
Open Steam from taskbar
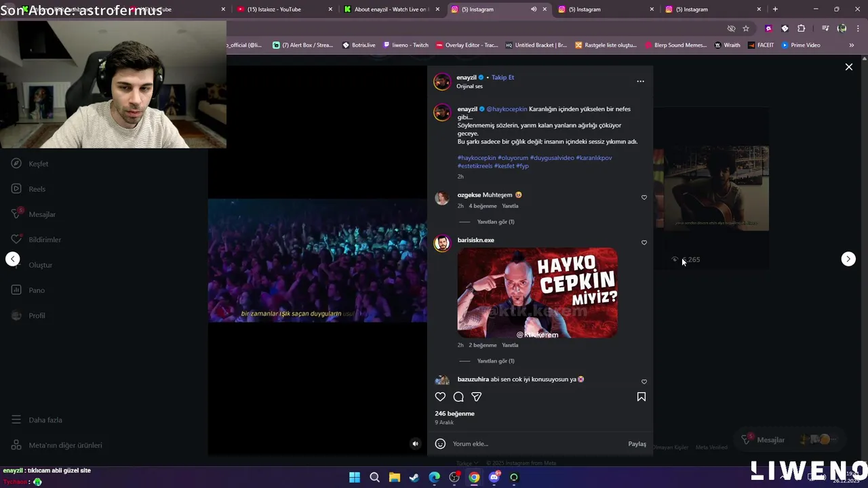[414, 478]
